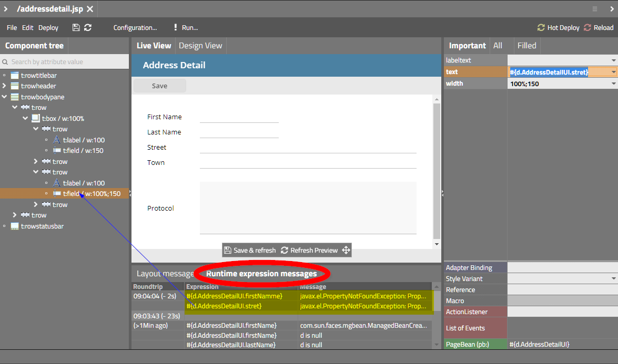Click the Reload icon
This screenshot has height=364, width=618.
click(x=587, y=28)
